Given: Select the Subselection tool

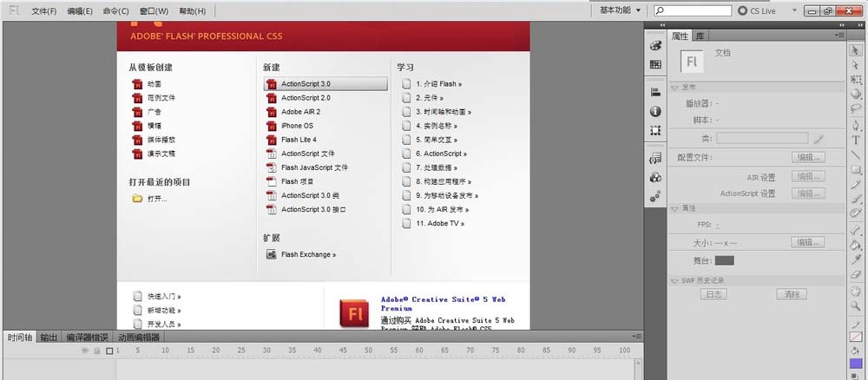Looking at the screenshot, I should (x=856, y=65).
